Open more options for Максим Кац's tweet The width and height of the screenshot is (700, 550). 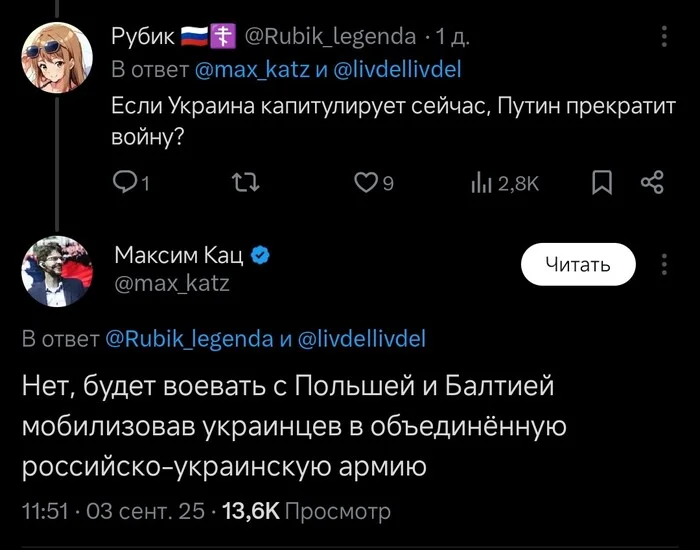click(x=665, y=263)
